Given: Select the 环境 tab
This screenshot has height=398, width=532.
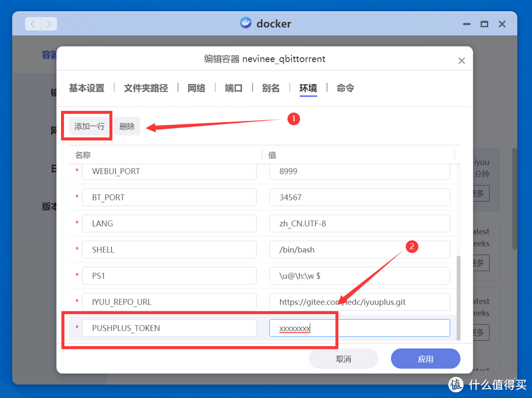Looking at the screenshot, I should tap(308, 88).
